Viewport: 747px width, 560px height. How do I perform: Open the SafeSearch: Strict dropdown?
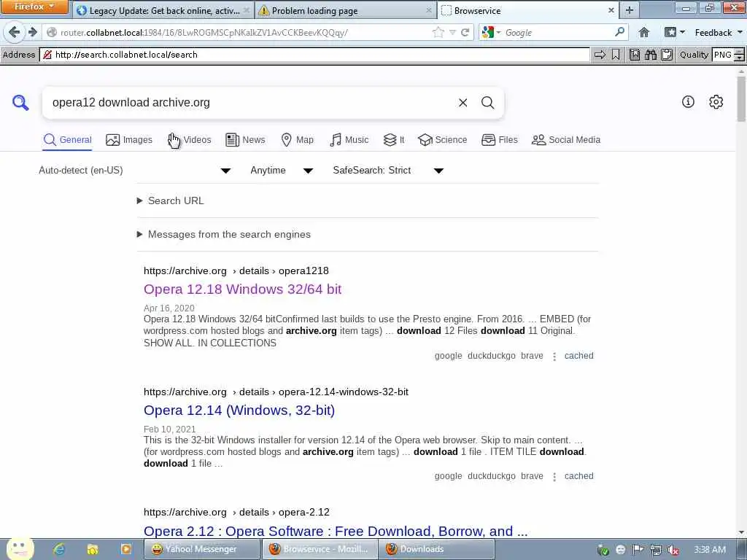(388, 171)
